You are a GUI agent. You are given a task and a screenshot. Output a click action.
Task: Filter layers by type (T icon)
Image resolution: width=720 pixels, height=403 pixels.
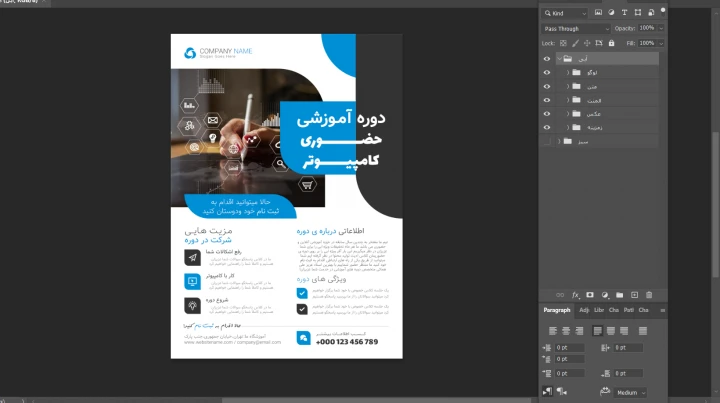[x=626, y=13]
